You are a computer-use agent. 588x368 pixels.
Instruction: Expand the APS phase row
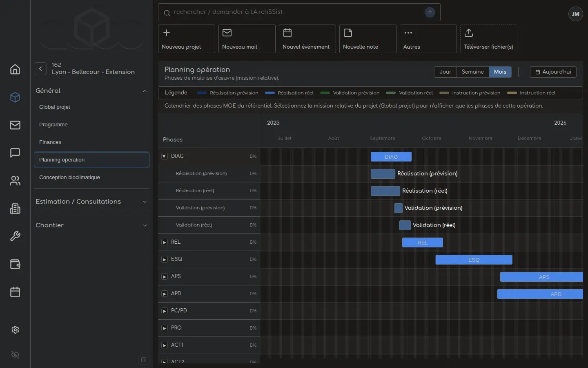(x=165, y=276)
